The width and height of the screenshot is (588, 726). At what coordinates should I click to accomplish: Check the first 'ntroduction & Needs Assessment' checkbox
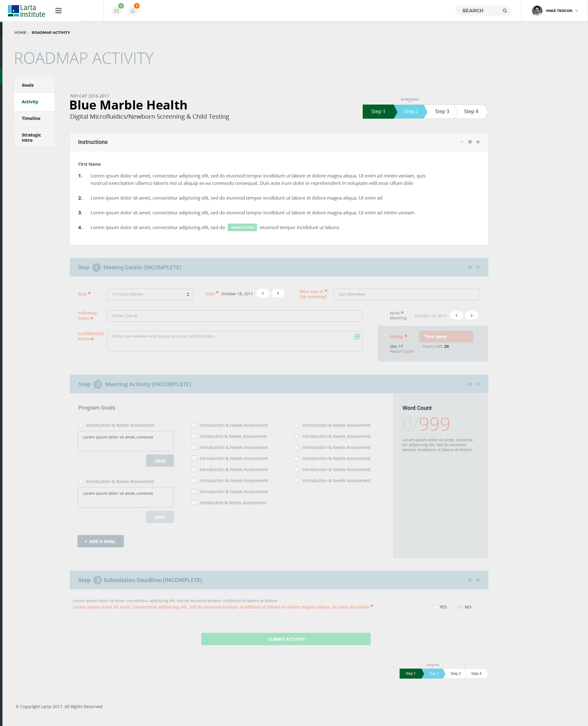(195, 436)
